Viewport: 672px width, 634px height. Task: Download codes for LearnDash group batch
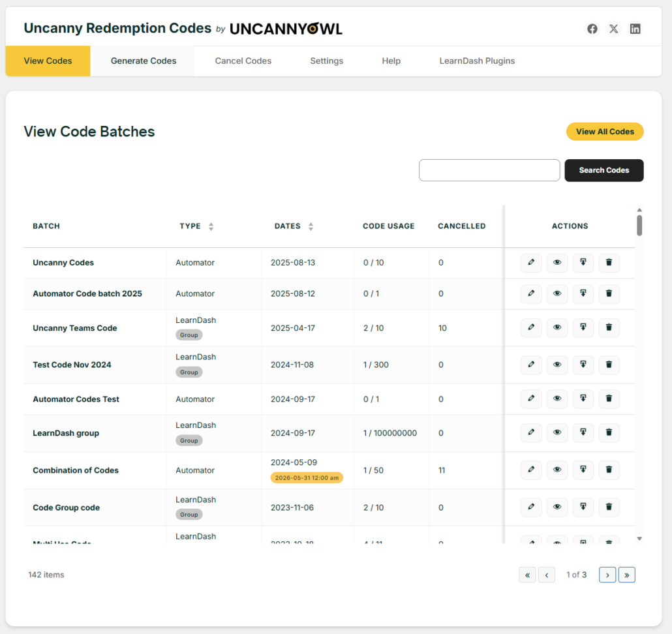coord(583,432)
